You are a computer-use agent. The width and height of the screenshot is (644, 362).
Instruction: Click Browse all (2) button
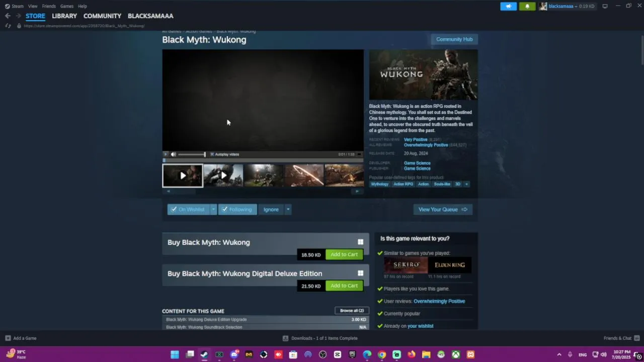pyautogui.click(x=352, y=310)
